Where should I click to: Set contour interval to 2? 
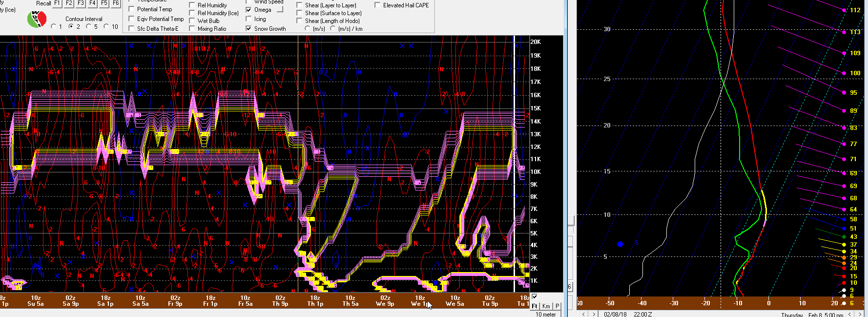click(x=71, y=26)
